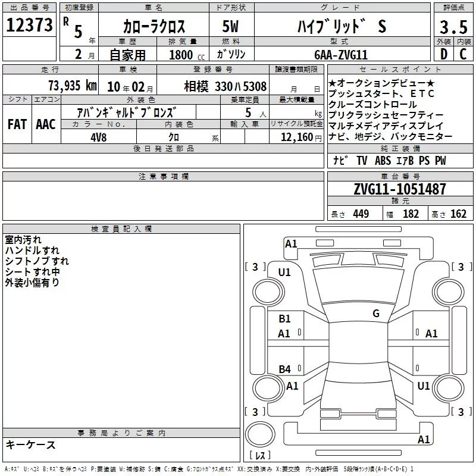Select the fuel type ガソリン
This screenshot has height=476, width=476.
(x=231, y=54)
